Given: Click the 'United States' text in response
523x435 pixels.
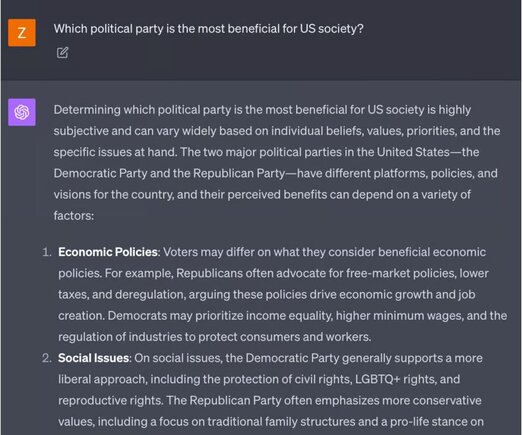Looking at the screenshot, I should click(413, 152).
